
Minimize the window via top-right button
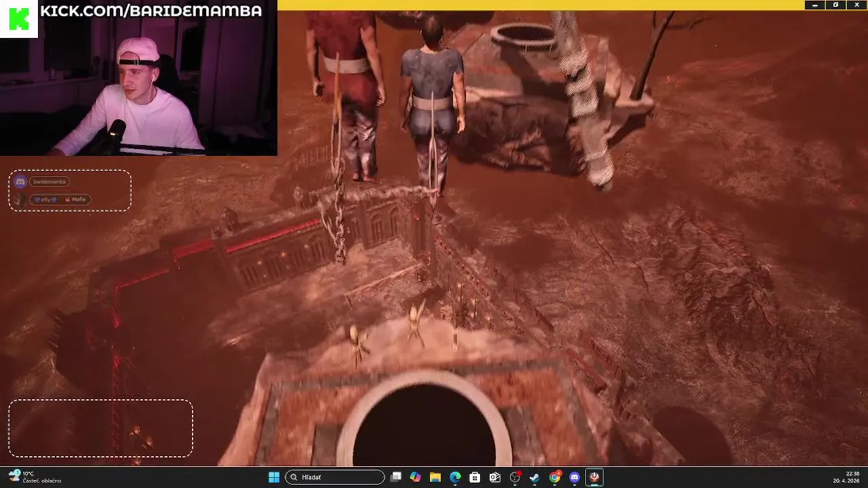pyautogui.click(x=815, y=5)
